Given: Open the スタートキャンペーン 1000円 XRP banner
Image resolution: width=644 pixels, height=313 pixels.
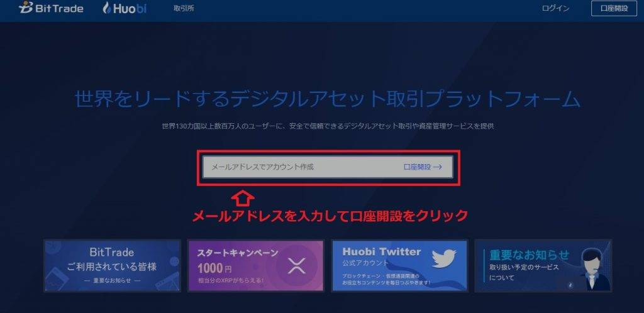Looking at the screenshot, I should point(255,265).
